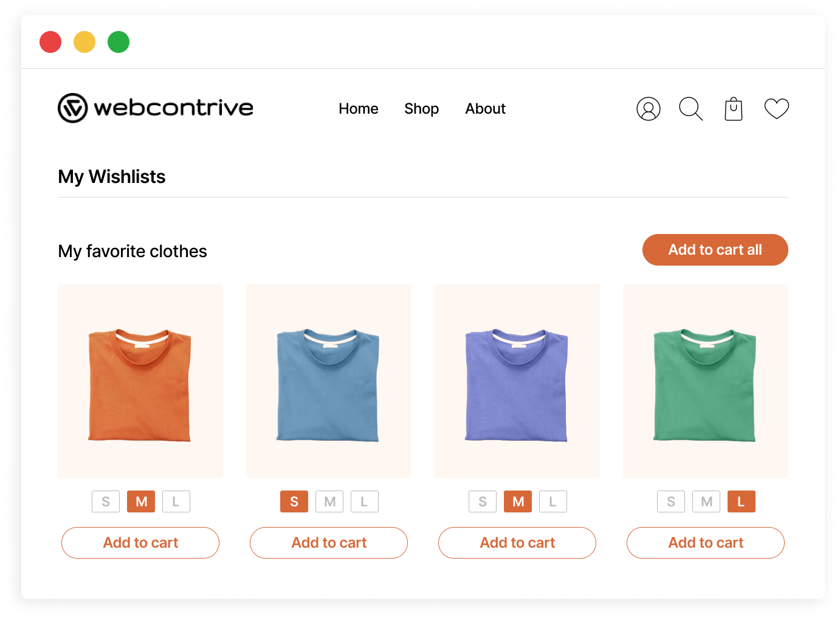
Task: Open the Shop menu item
Action: point(421,109)
